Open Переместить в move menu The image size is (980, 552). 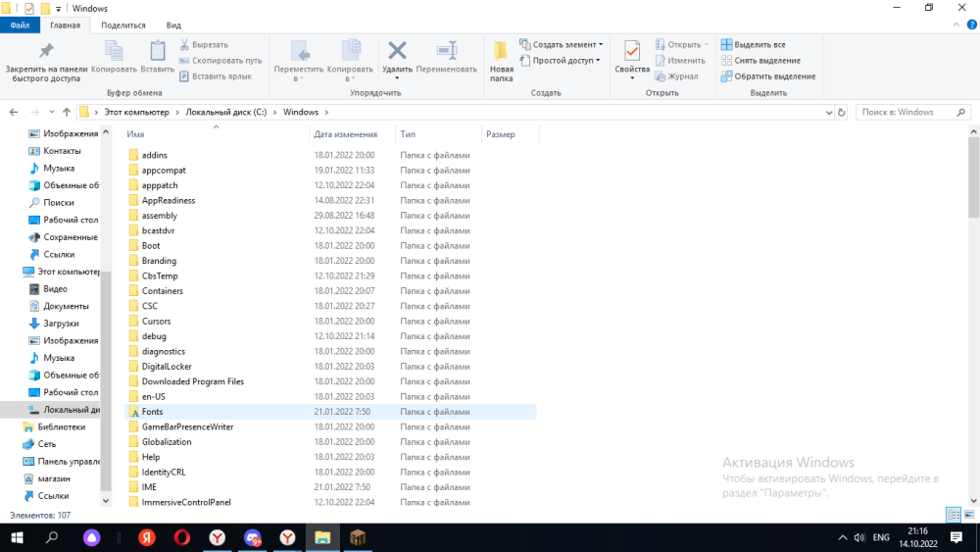[x=299, y=61]
